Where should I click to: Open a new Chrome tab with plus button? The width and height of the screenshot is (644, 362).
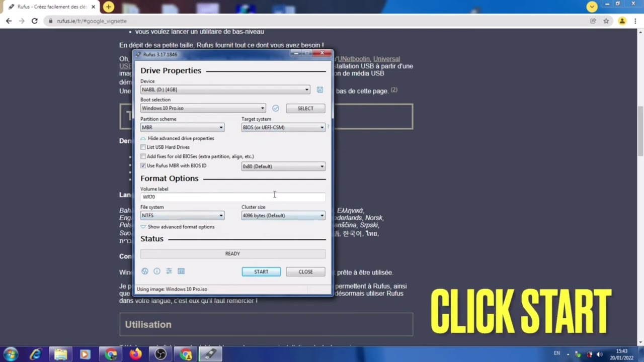[x=109, y=7]
